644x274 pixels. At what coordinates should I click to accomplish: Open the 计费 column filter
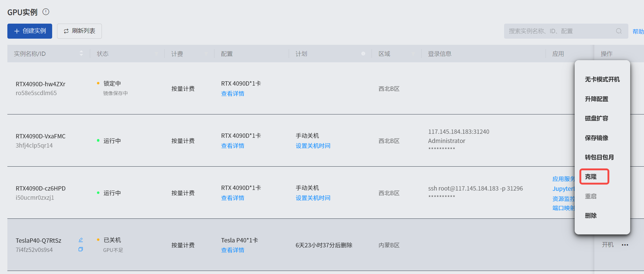point(206,54)
